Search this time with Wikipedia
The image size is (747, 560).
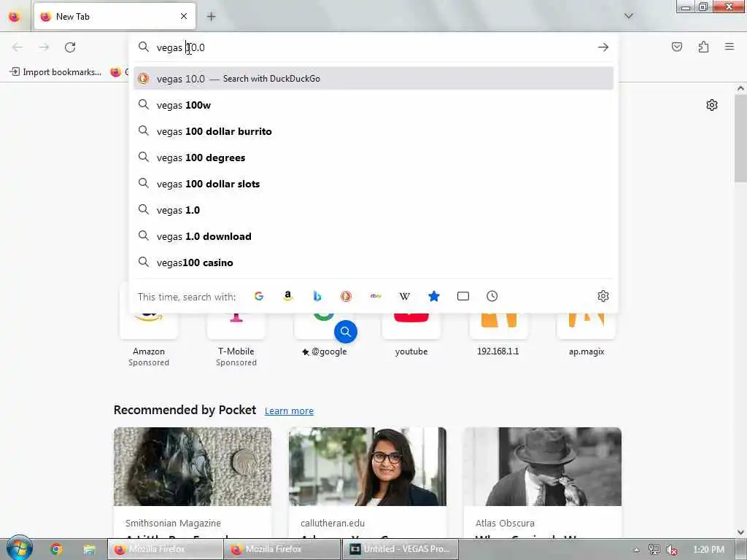pyautogui.click(x=404, y=296)
